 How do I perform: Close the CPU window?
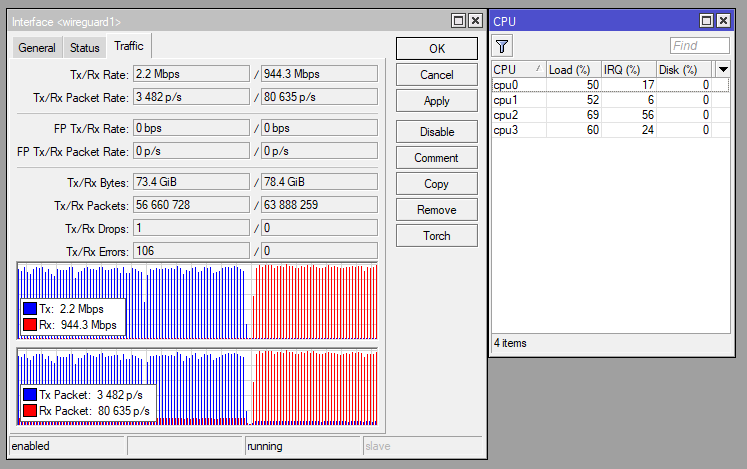pos(723,20)
